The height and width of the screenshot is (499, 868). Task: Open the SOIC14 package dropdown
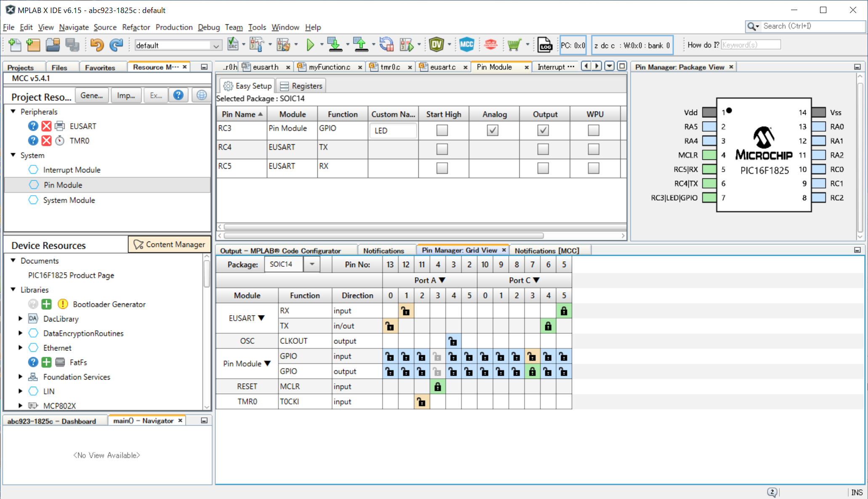[x=312, y=264]
